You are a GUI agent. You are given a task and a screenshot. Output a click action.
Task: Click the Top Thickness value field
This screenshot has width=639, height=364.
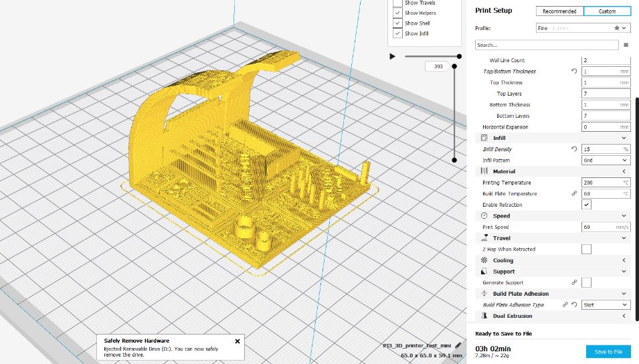coord(606,82)
